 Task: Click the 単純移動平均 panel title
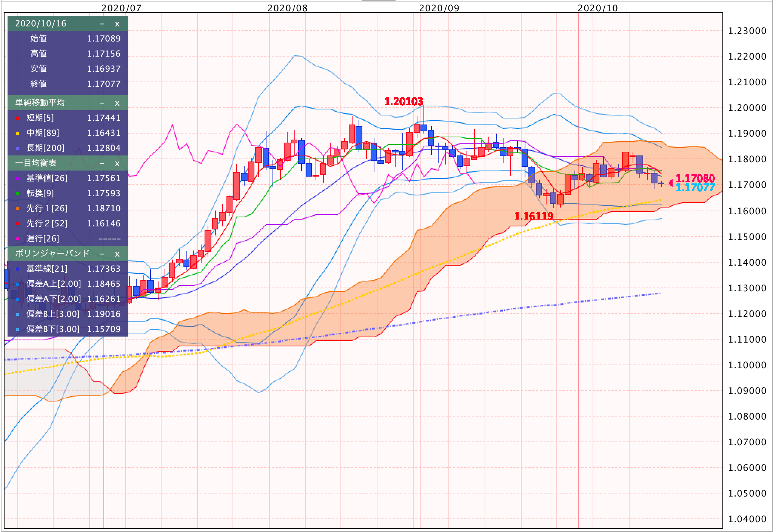(40, 103)
